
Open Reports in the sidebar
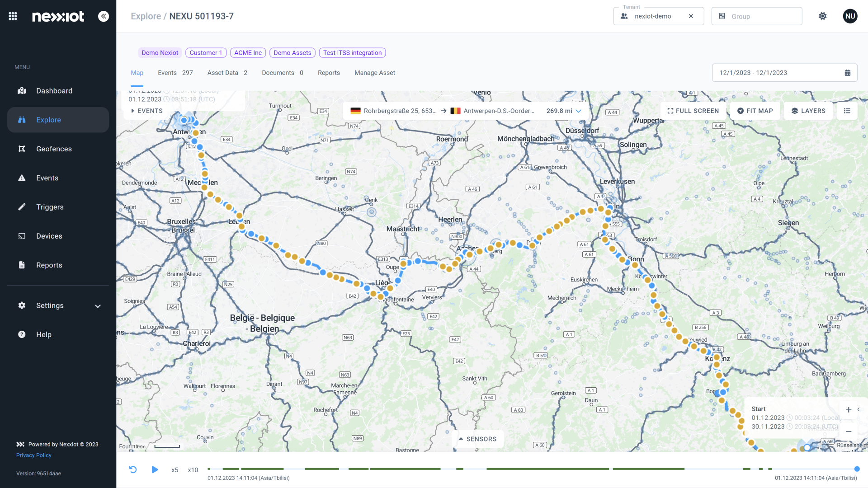click(x=58, y=265)
